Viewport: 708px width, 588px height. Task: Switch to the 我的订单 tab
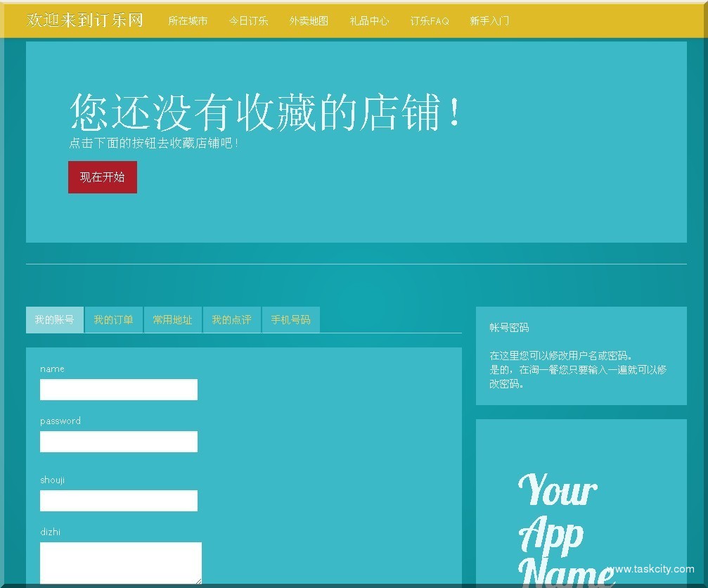(114, 320)
